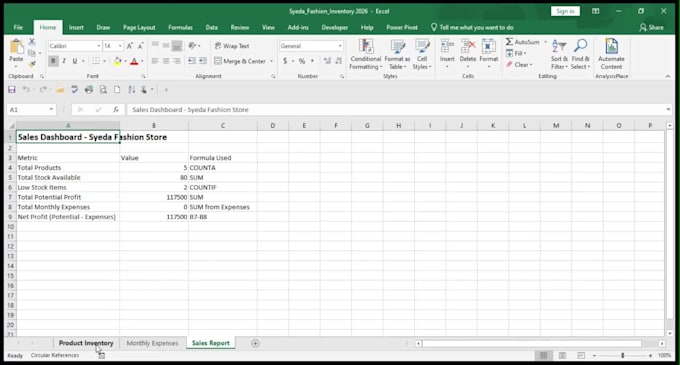The image size is (680, 365).
Task: Set Align Left on the cell
Action: pos(155,61)
